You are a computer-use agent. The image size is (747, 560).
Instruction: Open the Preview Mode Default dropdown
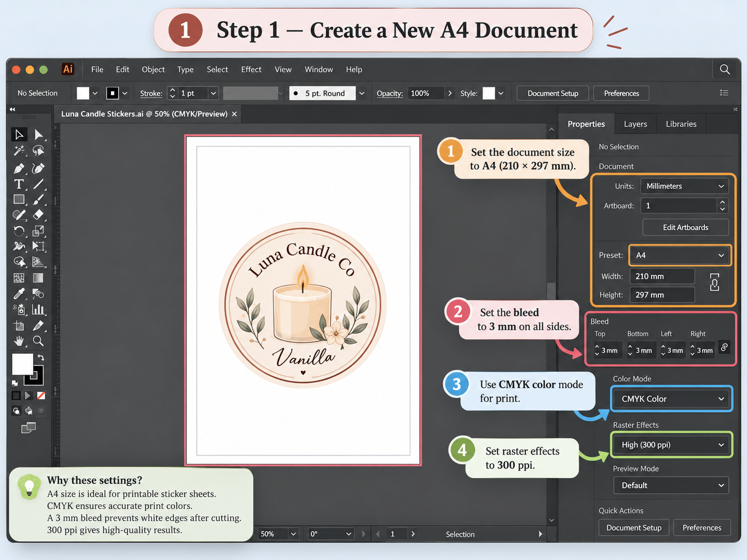tap(671, 485)
